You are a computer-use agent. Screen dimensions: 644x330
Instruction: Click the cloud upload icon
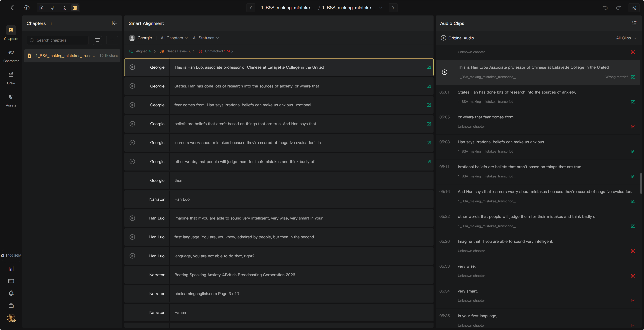pos(27,8)
